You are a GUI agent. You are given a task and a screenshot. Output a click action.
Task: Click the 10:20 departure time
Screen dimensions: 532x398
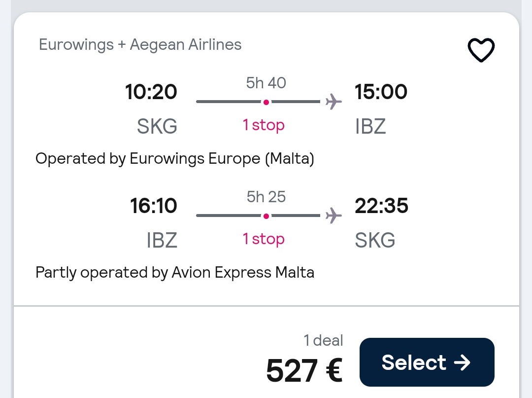(x=151, y=92)
